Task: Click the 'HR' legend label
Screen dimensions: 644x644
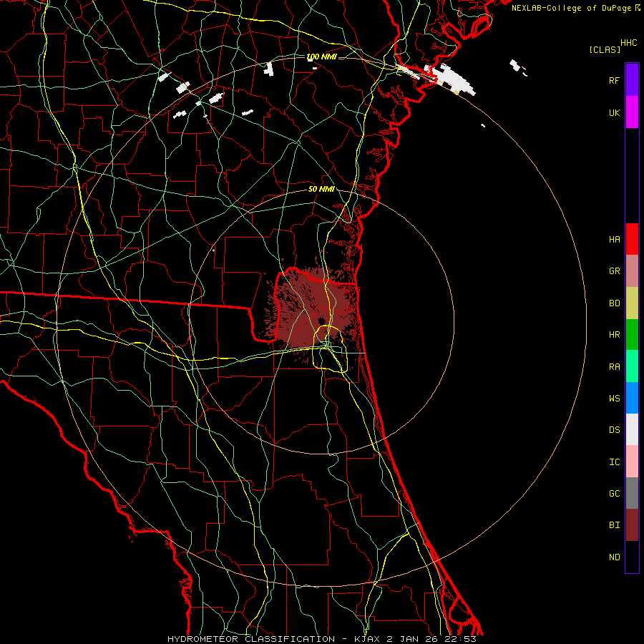Action: [614, 335]
